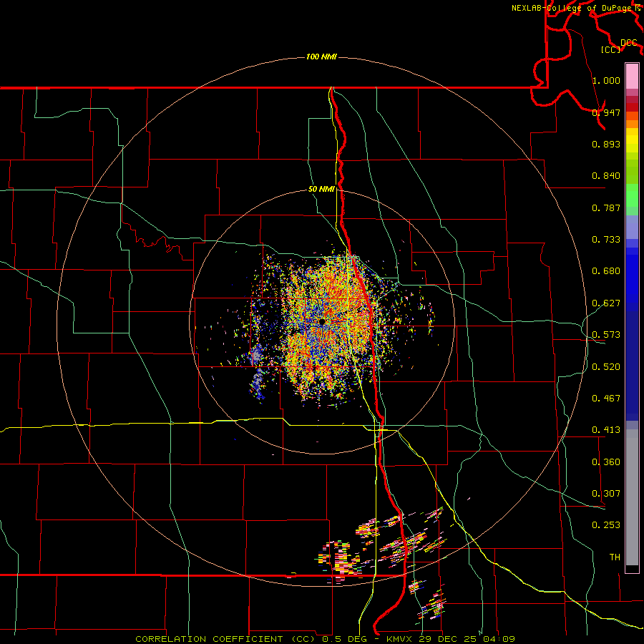Click the 0.360 legend value
The height and width of the screenshot is (644, 644).
tap(606, 462)
